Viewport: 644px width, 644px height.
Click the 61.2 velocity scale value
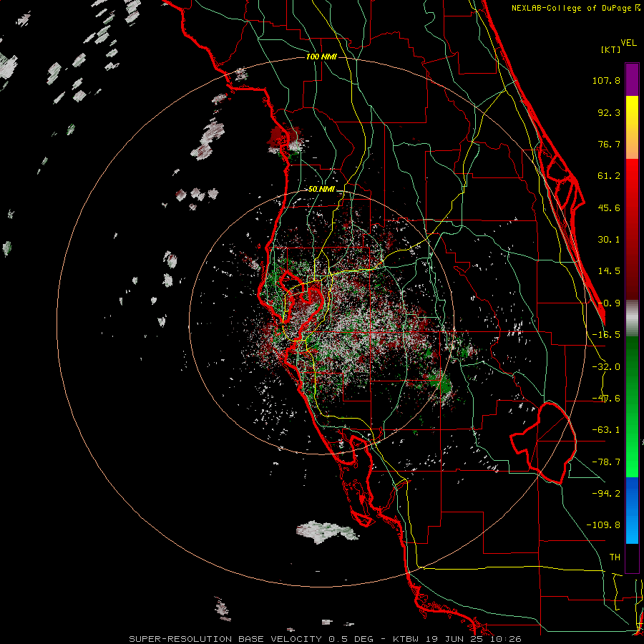(609, 176)
